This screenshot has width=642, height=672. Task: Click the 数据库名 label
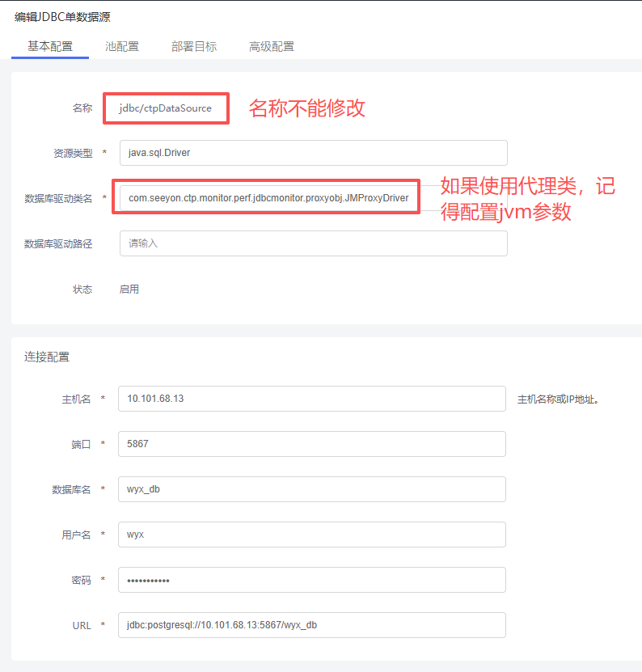(71, 490)
